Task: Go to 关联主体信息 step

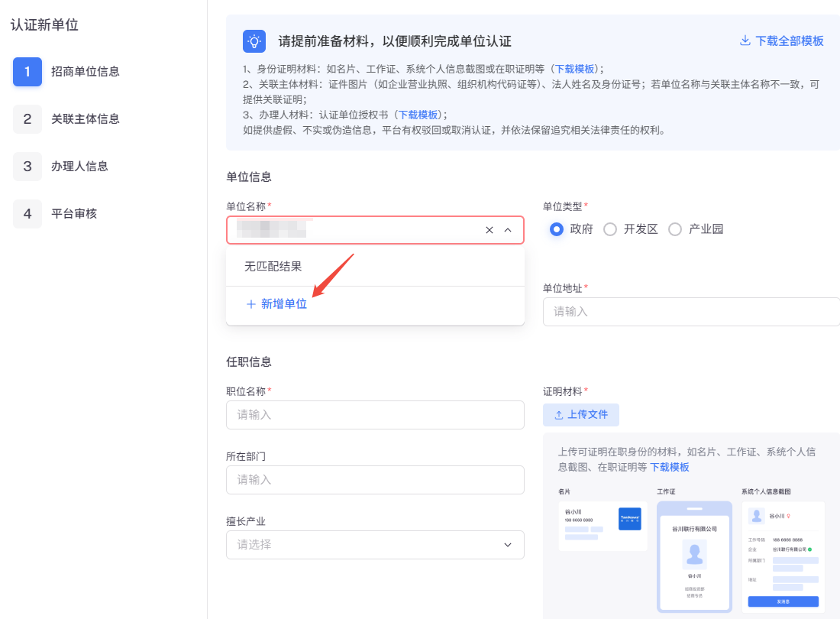Action: 86,119
